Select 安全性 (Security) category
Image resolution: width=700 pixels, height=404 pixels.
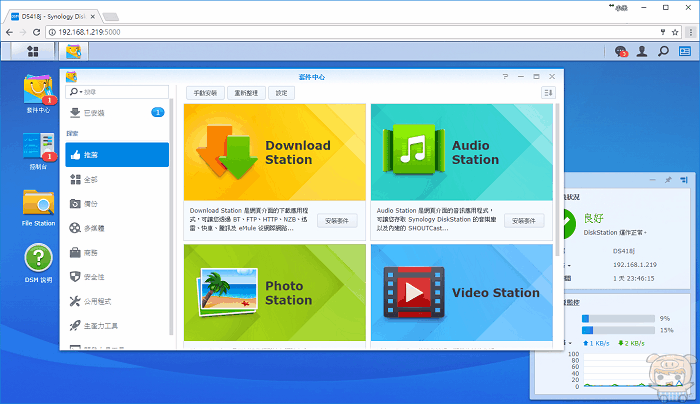117,277
